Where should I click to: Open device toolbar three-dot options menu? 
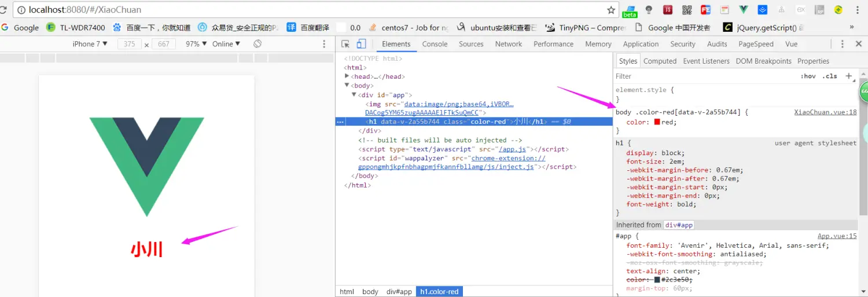point(324,44)
